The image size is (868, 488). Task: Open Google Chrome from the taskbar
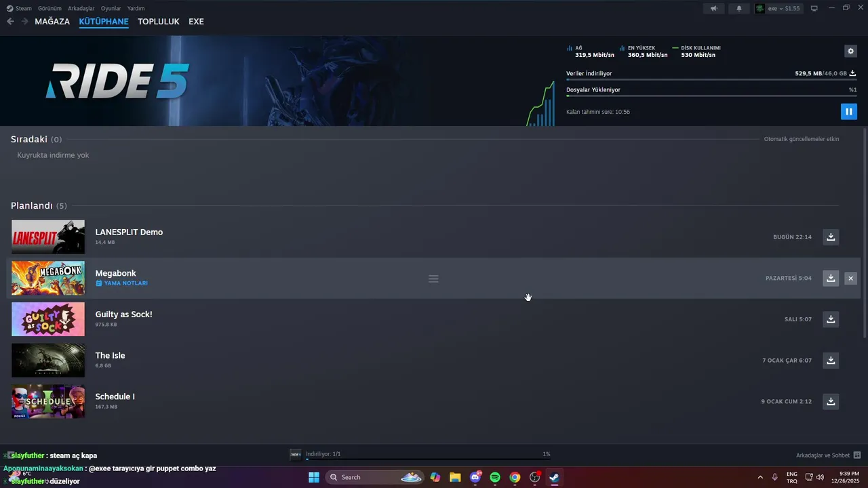coord(515,477)
